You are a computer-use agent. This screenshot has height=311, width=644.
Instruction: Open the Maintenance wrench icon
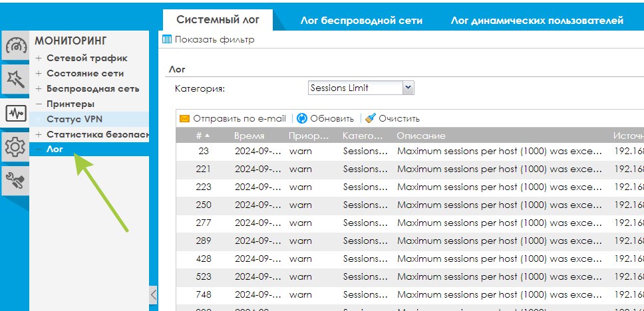(x=15, y=180)
